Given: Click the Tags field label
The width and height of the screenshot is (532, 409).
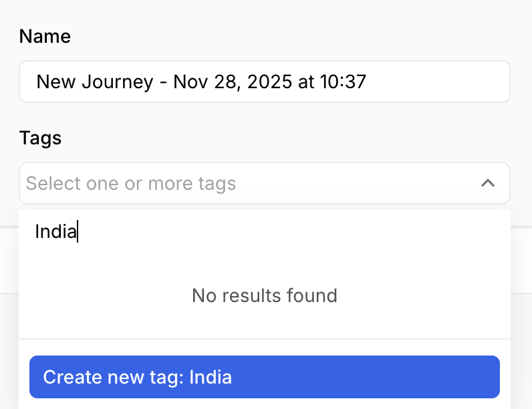Looking at the screenshot, I should coord(40,138).
